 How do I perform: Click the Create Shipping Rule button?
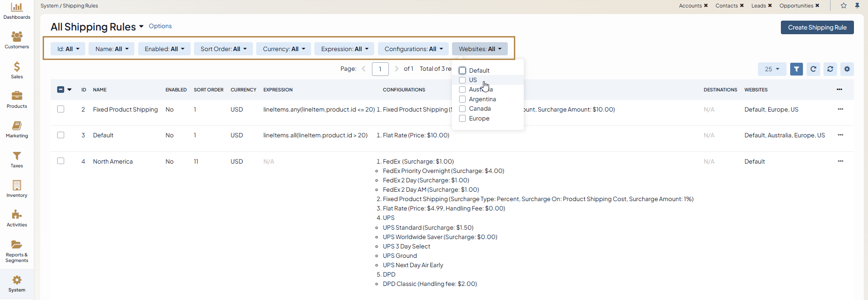pyautogui.click(x=817, y=28)
